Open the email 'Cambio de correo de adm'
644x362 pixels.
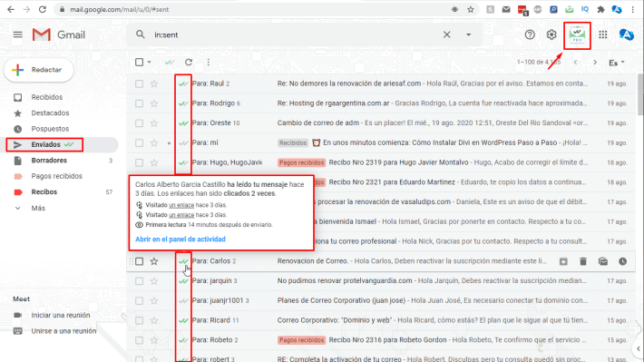pos(318,122)
